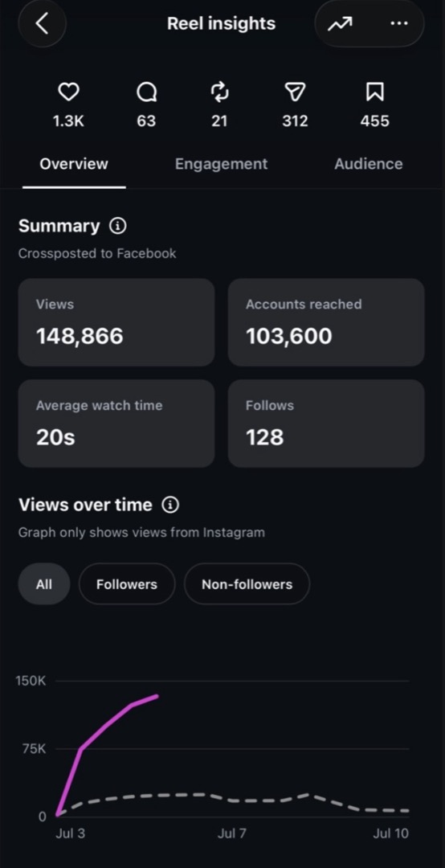This screenshot has height=868, width=445.
Task: Switch to the Engagement tab
Action: [x=222, y=164]
